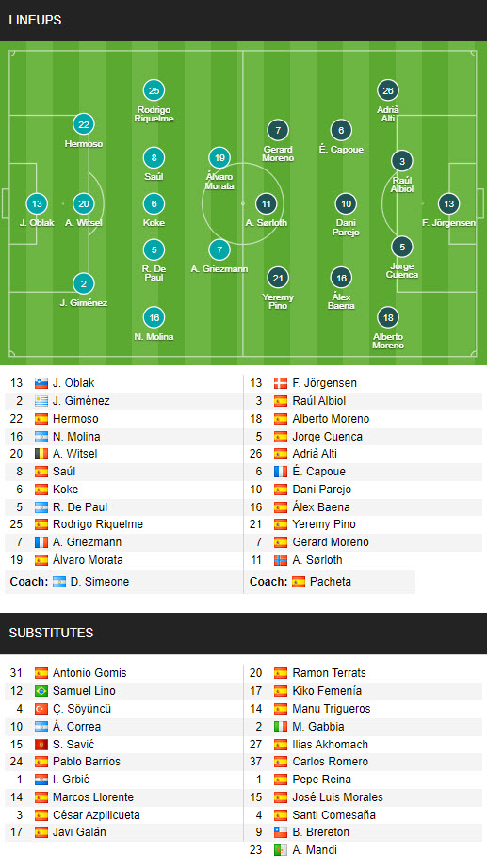This screenshot has width=487, height=868.
Task: Click the Slovenia flag beside J. Oblak
Action: [x=41, y=383]
